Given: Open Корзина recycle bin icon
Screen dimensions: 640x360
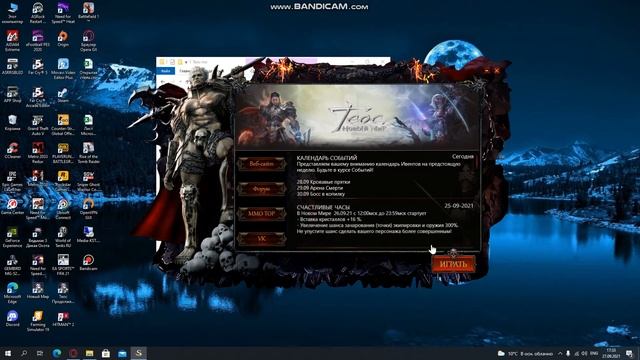Looking at the screenshot, I should point(13,122).
